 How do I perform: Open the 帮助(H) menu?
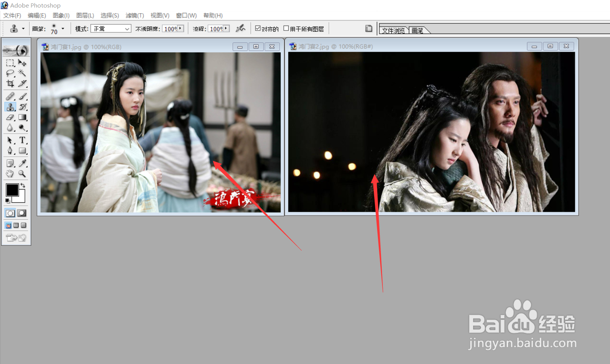click(213, 15)
